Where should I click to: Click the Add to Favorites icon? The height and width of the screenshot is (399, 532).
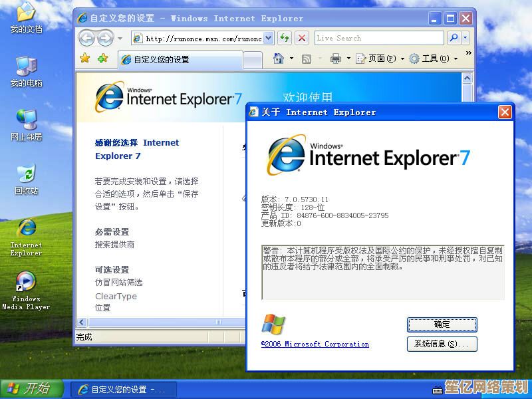[102, 59]
